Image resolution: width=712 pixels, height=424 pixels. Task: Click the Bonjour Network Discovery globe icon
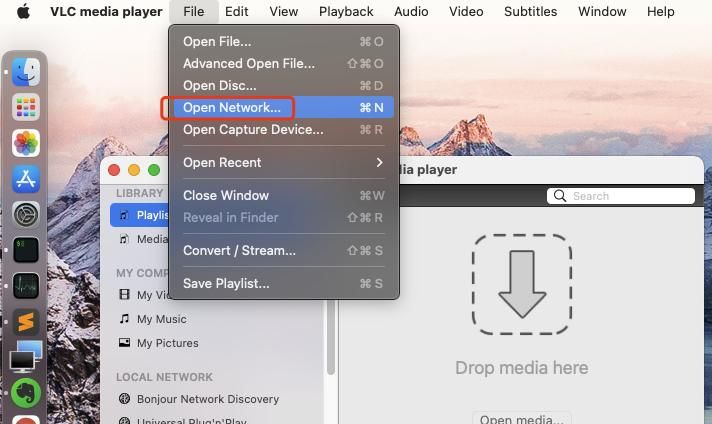[x=124, y=399]
